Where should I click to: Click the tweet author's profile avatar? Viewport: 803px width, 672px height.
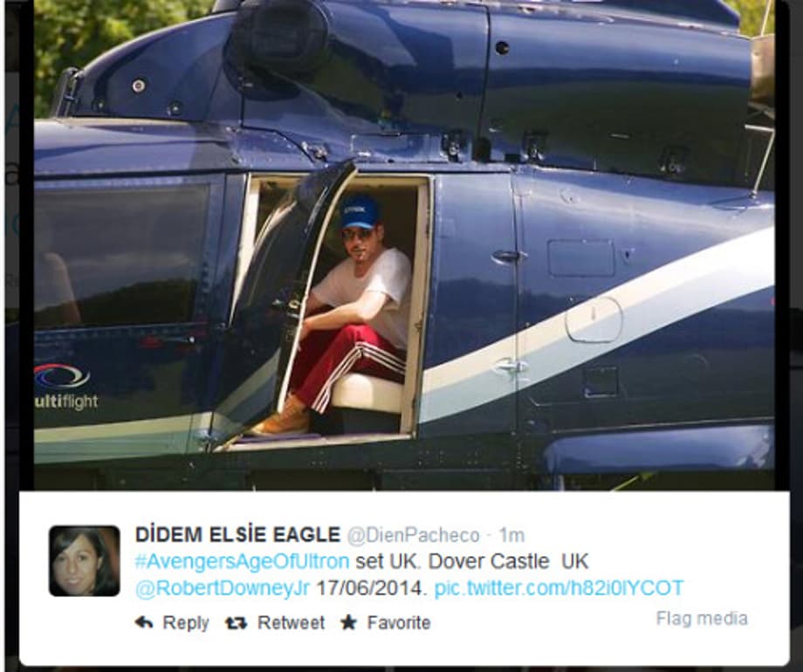point(85,561)
